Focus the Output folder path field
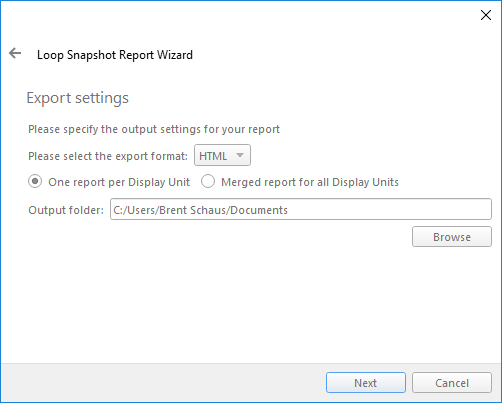The image size is (502, 403). click(301, 209)
